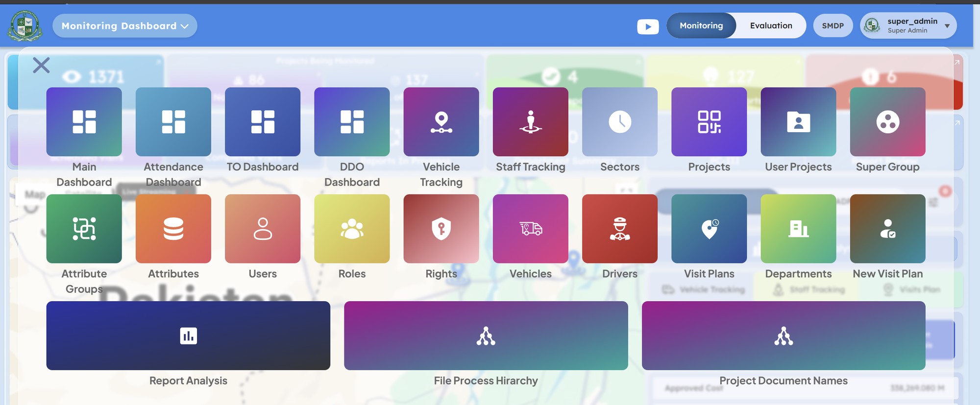Select the Super Group tile
Screen dimensions: 980x405
pyautogui.click(x=888, y=122)
